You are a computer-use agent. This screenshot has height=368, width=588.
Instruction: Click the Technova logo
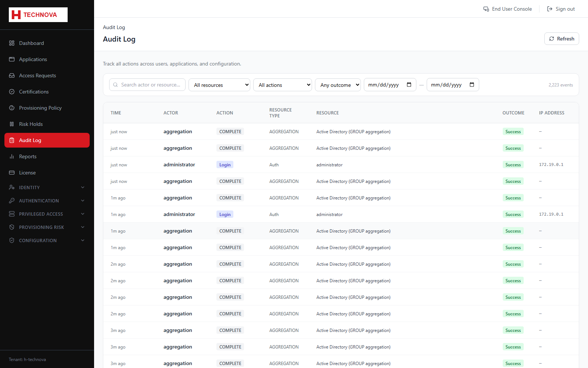click(38, 15)
